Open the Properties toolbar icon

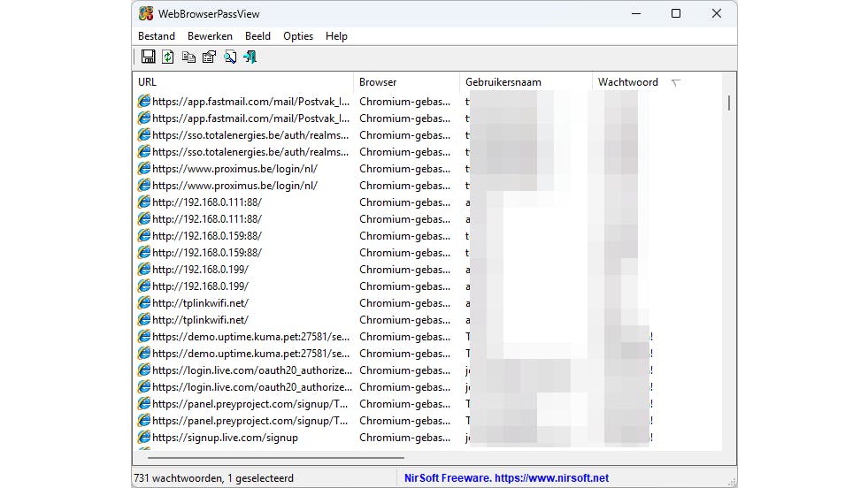pyautogui.click(x=209, y=57)
